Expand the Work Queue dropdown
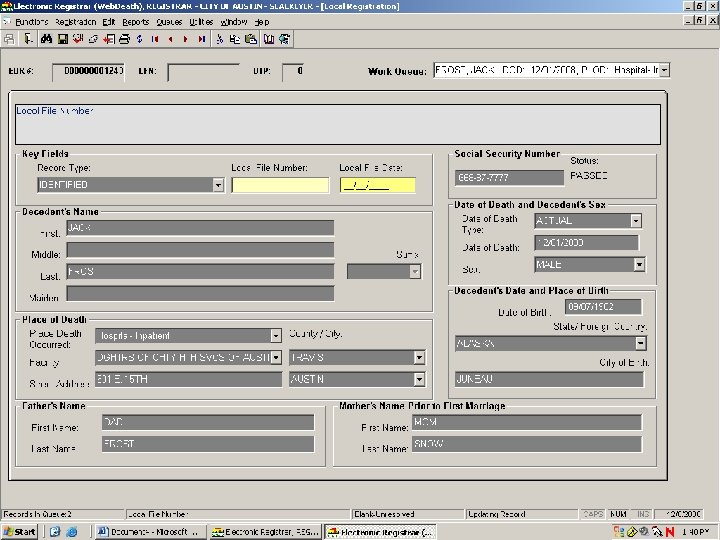This screenshot has height=540, width=720. pyautogui.click(x=664, y=70)
